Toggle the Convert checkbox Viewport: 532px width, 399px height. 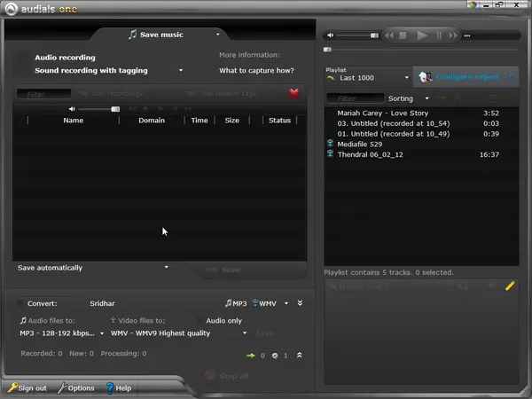20,303
